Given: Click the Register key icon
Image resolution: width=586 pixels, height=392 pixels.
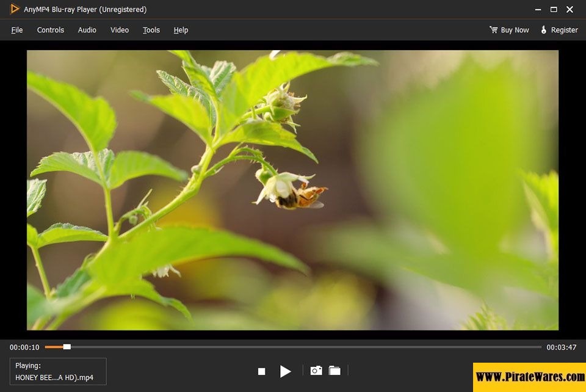Looking at the screenshot, I should pyautogui.click(x=544, y=30).
